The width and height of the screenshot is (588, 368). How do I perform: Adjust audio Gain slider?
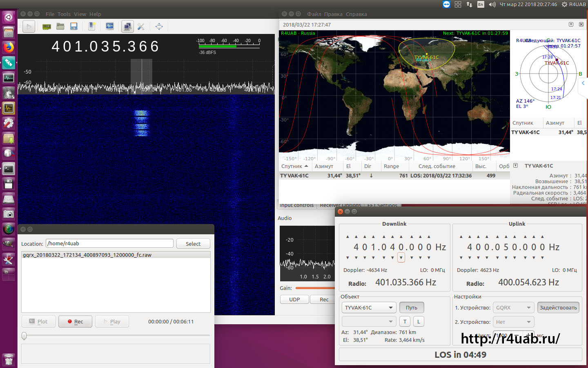[315, 288]
